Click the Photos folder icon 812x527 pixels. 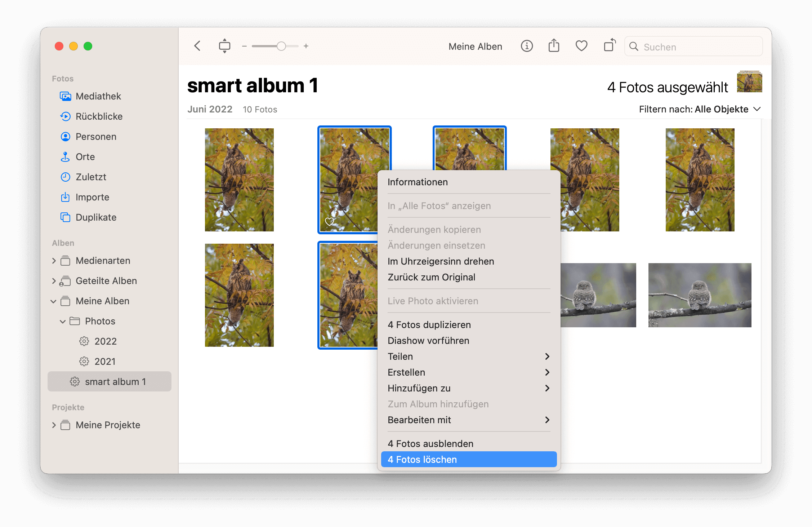click(x=75, y=321)
